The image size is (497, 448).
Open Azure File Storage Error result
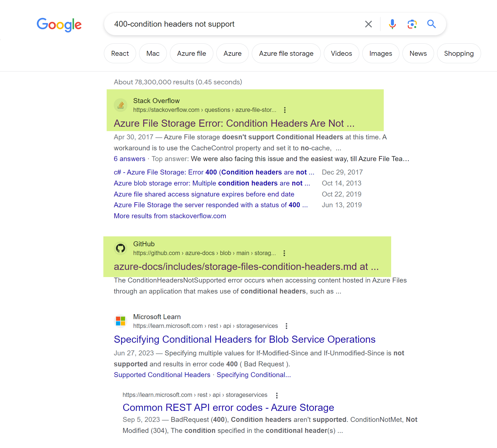point(234,123)
